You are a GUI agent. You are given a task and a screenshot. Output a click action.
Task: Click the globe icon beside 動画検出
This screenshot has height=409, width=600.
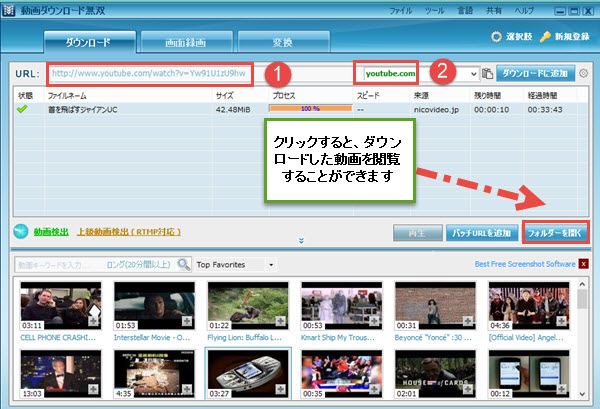pyautogui.click(x=21, y=231)
